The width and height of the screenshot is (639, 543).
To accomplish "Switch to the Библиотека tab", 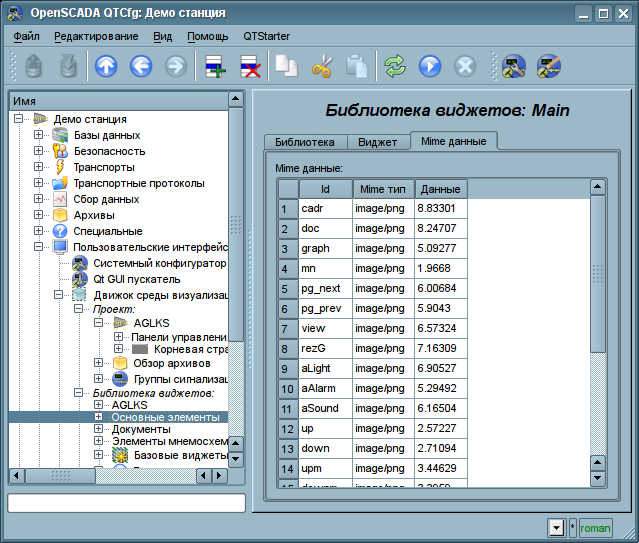I will (x=305, y=142).
